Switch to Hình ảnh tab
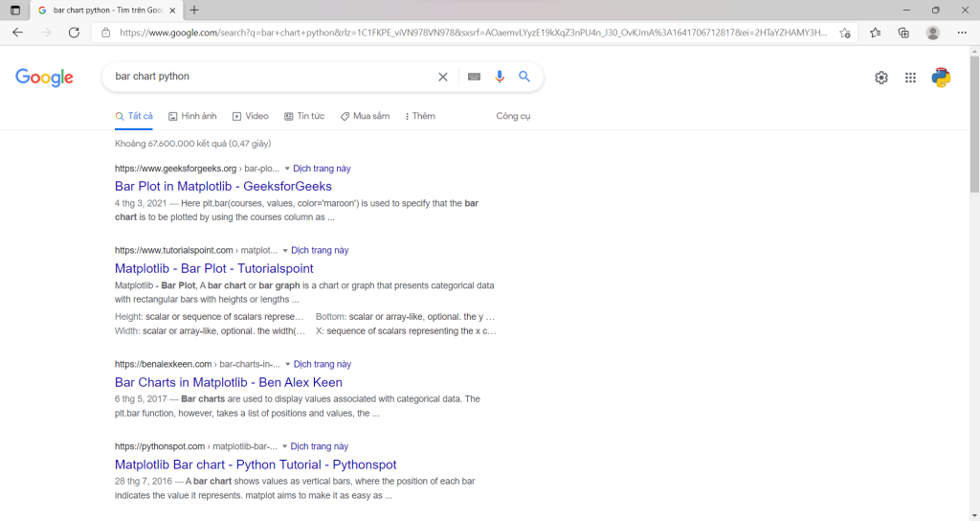 [x=192, y=116]
